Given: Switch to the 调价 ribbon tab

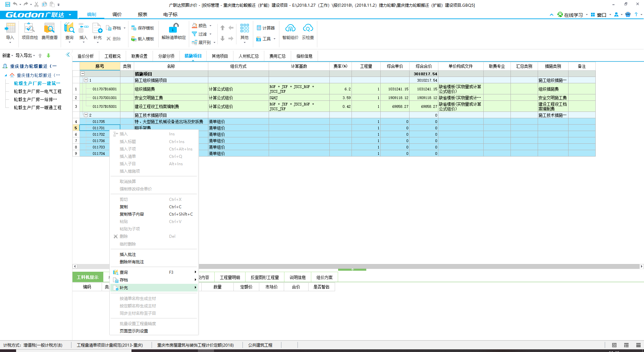Looking at the screenshot, I should pos(117,14).
